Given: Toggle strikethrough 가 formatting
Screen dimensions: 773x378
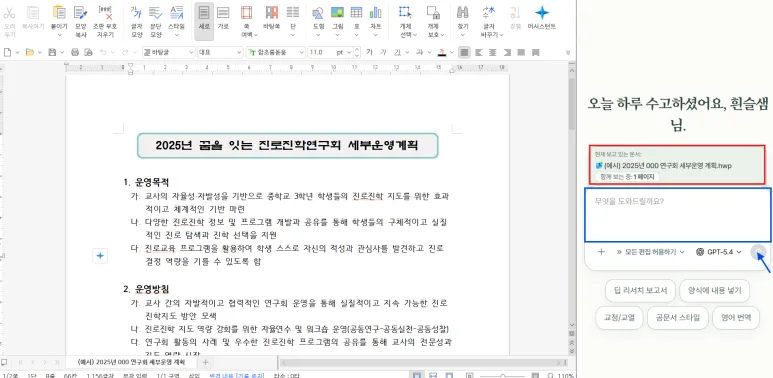Looking at the screenshot, I should pyautogui.click(x=420, y=52).
